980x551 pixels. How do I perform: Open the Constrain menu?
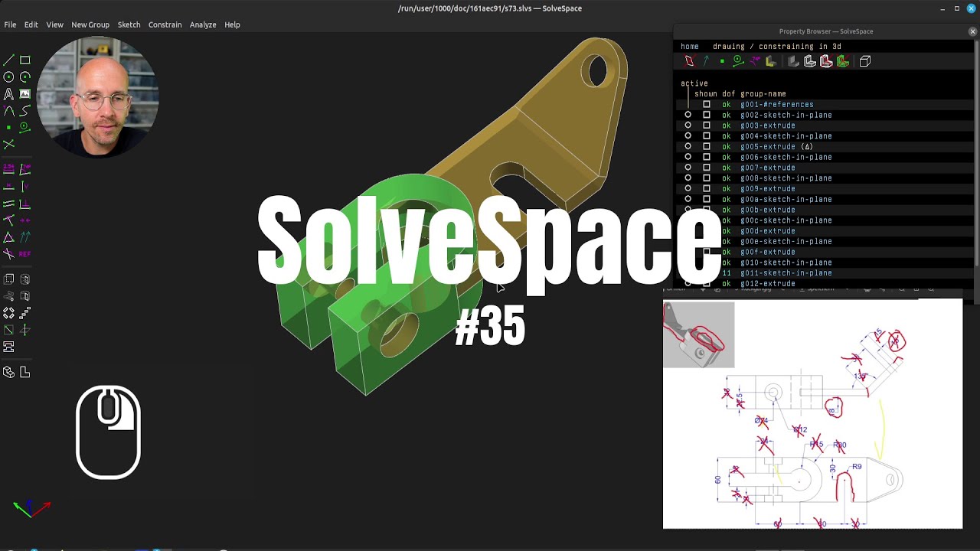pyautogui.click(x=165, y=24)
